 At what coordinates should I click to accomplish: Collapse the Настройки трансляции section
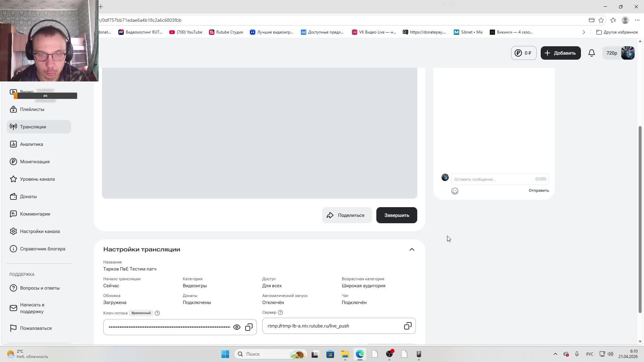coord(412,249)
